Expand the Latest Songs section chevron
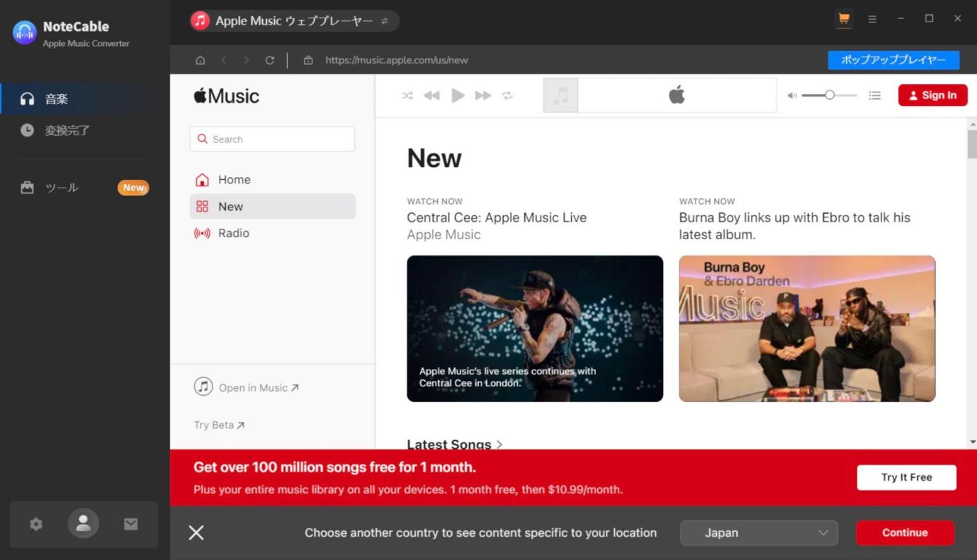Image resolution: width=977 pixels, height=560 pixels. coord(499,445)
